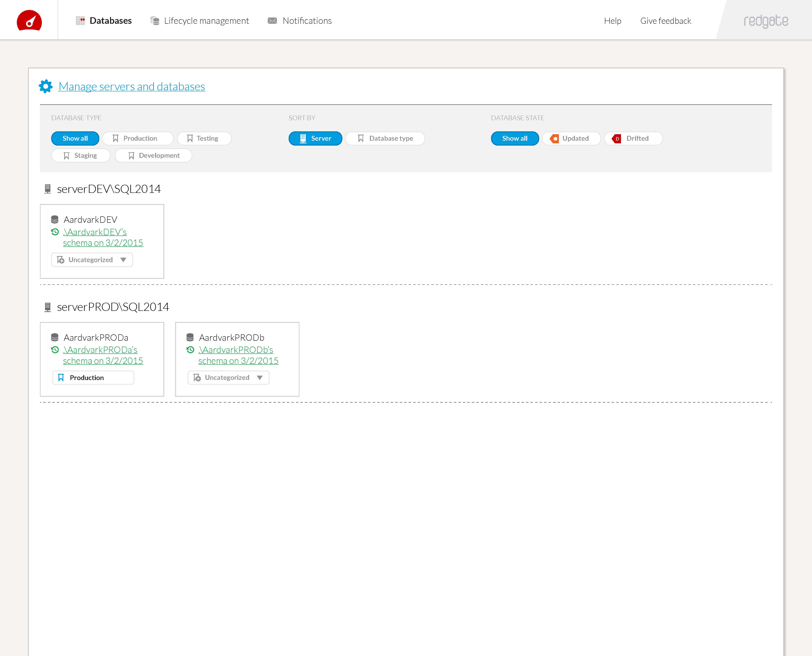
Task: Open .\AardvarkPRODb's schema on 3/2/2015 link
Action: coord(238,355)
